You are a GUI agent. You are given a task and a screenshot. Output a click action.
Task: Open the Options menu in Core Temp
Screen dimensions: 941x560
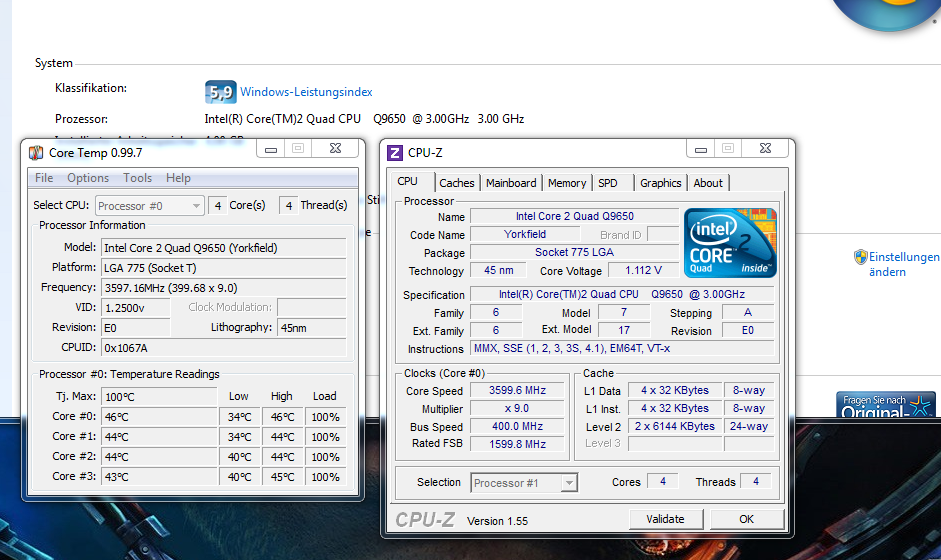coord(88,178)
